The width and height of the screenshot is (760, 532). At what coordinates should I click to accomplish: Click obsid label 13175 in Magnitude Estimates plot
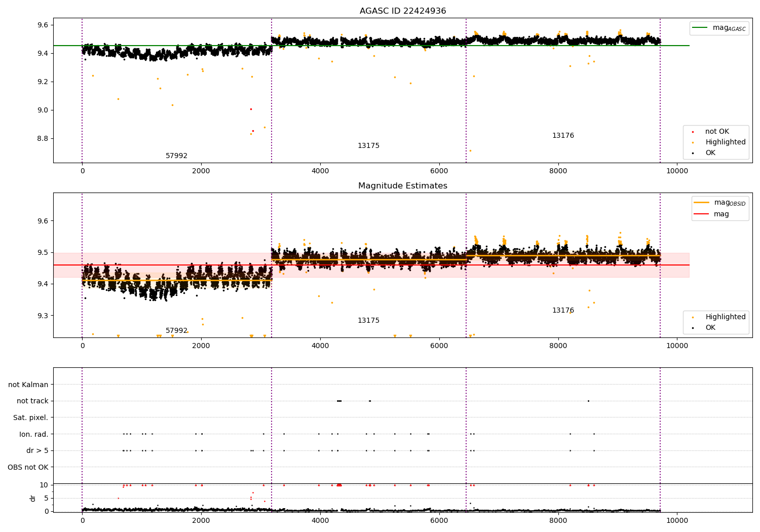point(368,321)
